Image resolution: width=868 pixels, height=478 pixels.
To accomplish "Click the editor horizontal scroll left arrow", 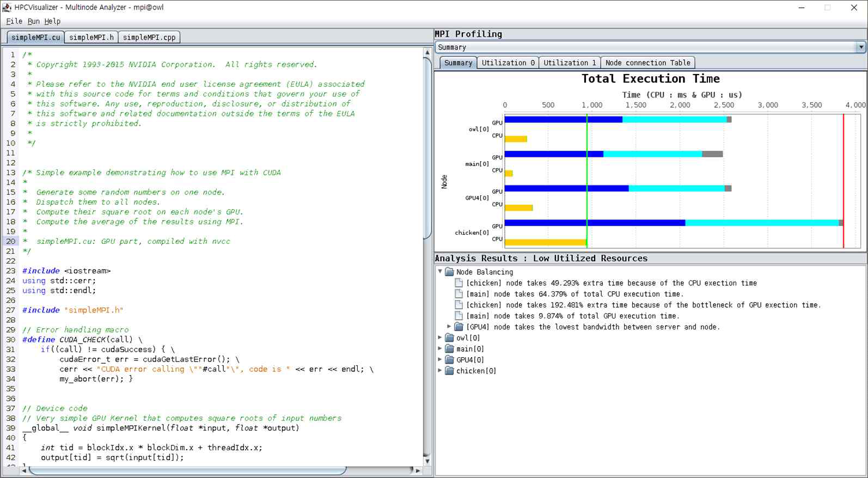I will (24, 470).
